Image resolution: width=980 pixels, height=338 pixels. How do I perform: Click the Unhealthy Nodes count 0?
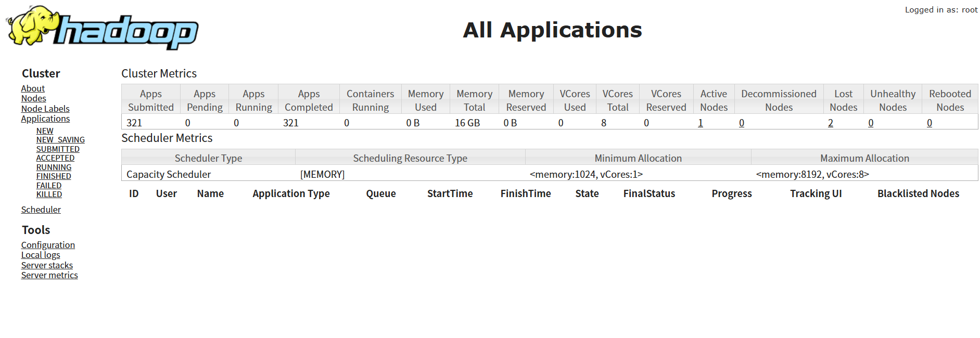pyautogui.click(x=871, y=123)
